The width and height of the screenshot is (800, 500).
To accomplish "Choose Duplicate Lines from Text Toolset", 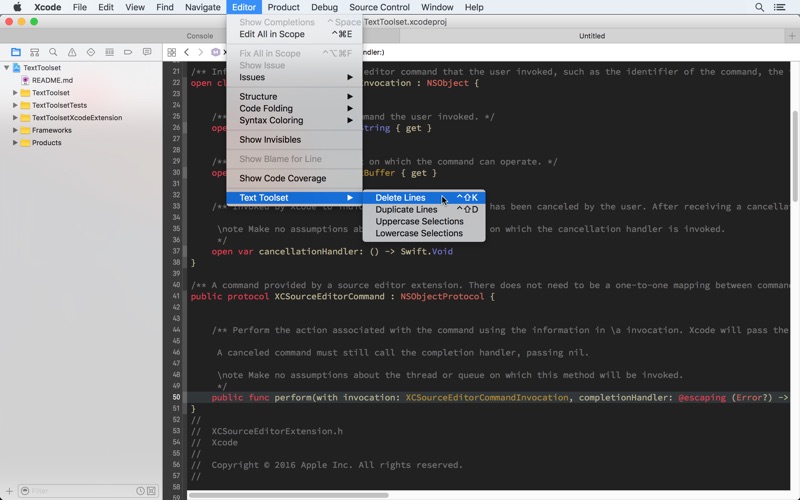I will 424,209.
